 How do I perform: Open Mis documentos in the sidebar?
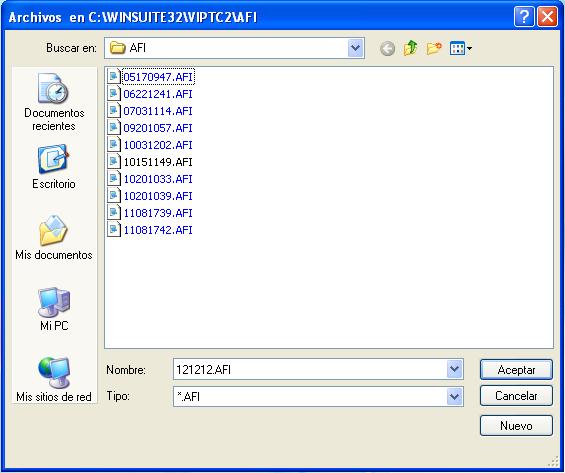click(x=54, y=237)
